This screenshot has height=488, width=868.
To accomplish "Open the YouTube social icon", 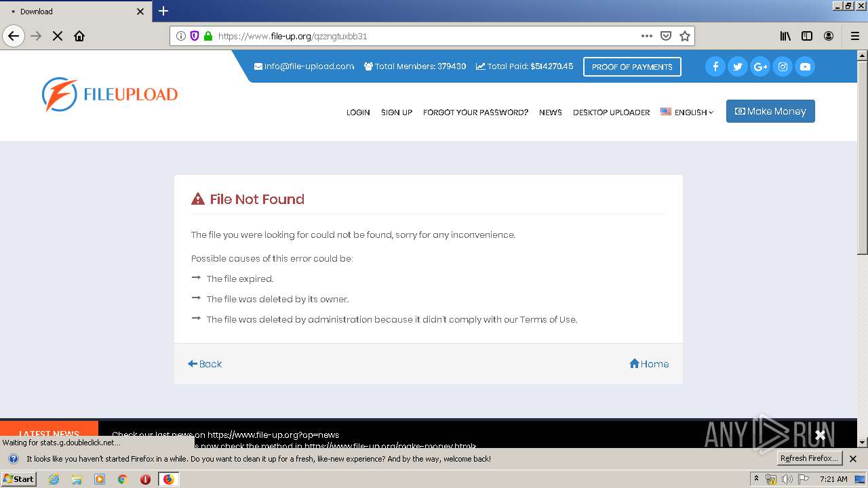I will click(x=805, y=66).
